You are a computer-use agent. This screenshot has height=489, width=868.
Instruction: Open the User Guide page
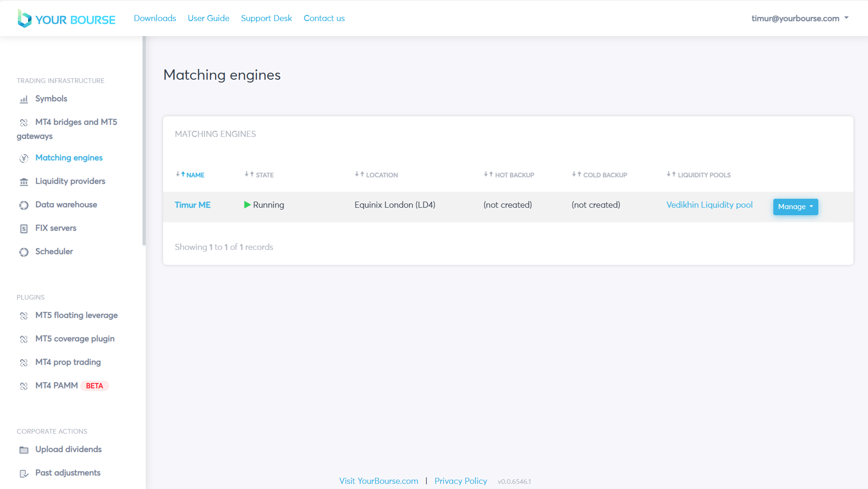(209, 18)
